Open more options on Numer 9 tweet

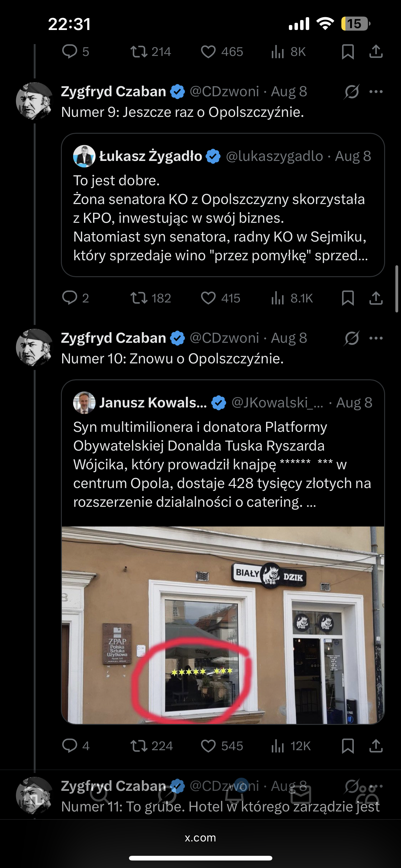(x=376, y=92)
